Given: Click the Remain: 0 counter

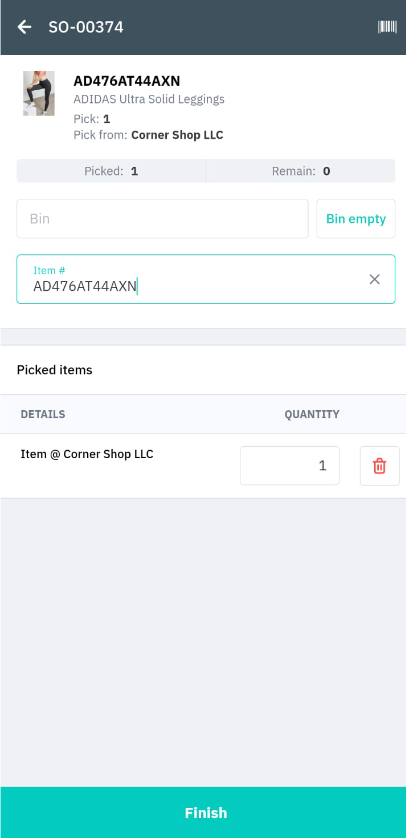Looking at the screenshot, I should coord(301,171).
